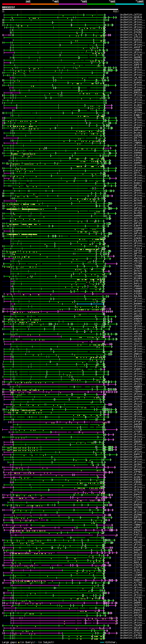This screenshot has width=146, height=644.
Task: Click the UniRef100_Q689B3 label
Action: click(x=131, y=90)
